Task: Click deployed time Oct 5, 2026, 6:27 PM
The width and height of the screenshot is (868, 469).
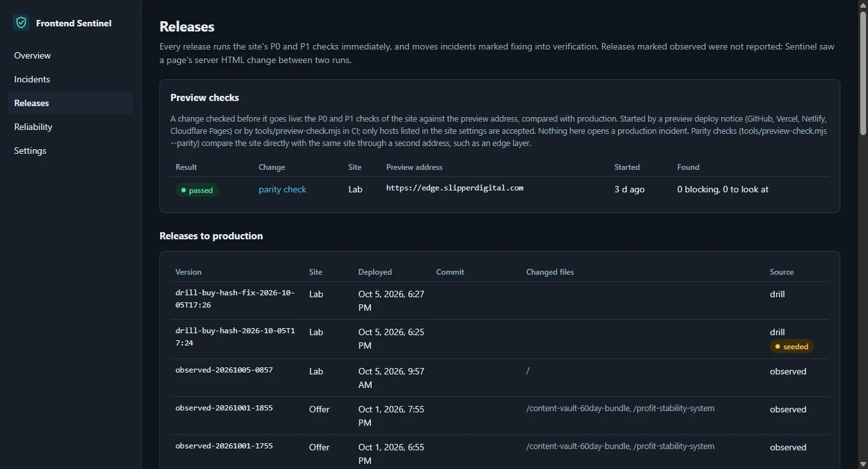Action: coord(391,301)
